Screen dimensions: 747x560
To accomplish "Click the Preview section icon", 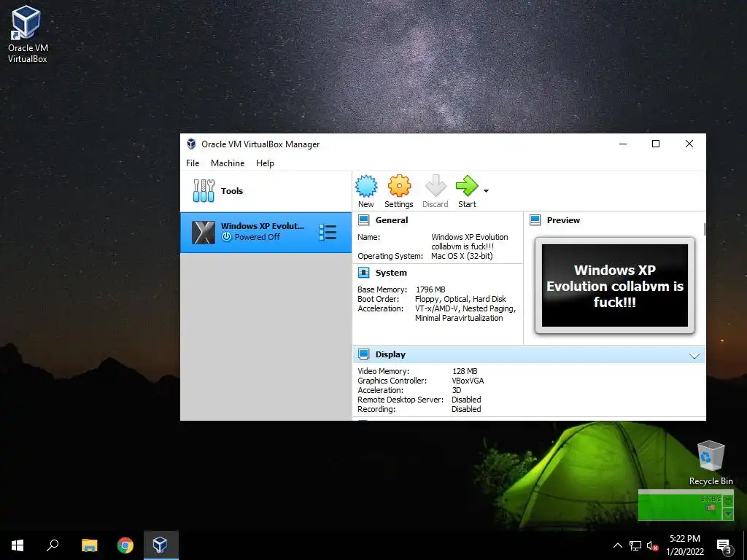I will coord(535,220).
